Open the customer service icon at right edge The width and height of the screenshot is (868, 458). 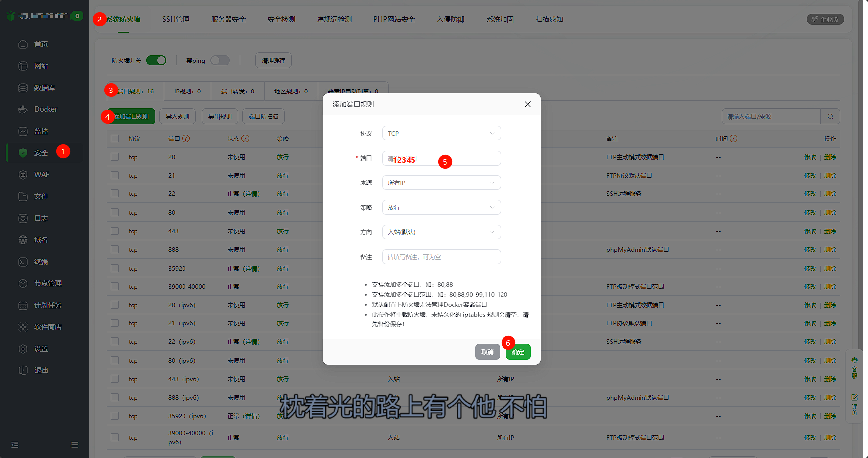tap(854, 368)
